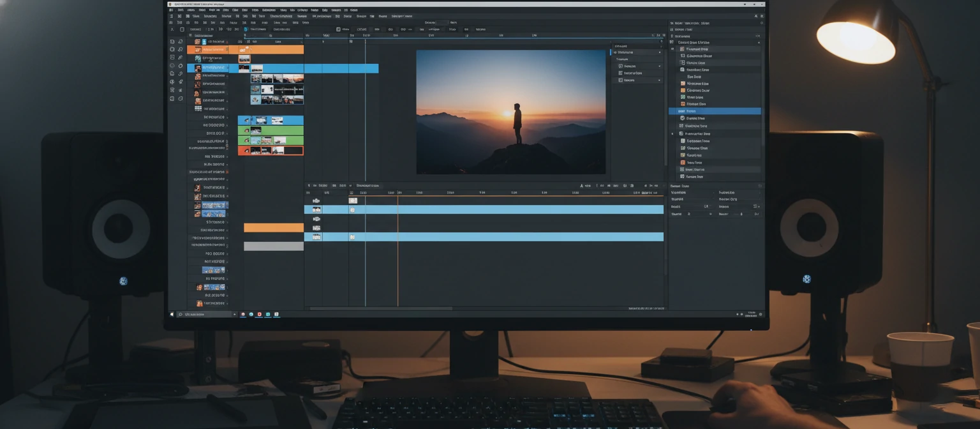Toggle visibility on the top blue video track
This screenshot has width=980, height=429.
tap(317, 209)
